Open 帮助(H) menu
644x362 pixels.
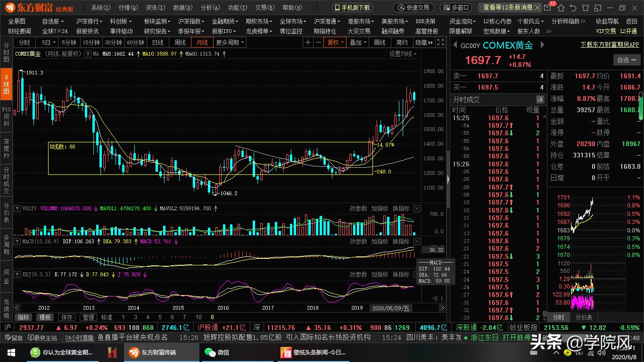click(x=292, y=8)
